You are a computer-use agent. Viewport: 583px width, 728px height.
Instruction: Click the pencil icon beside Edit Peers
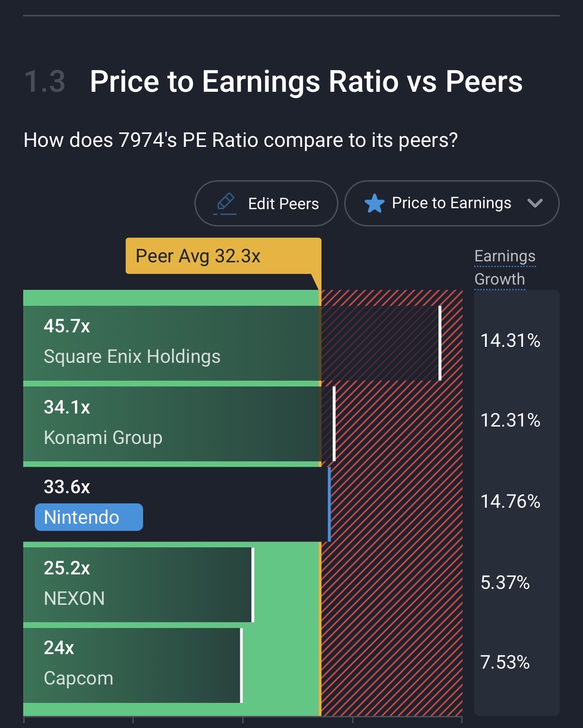[x=225, y=203]
